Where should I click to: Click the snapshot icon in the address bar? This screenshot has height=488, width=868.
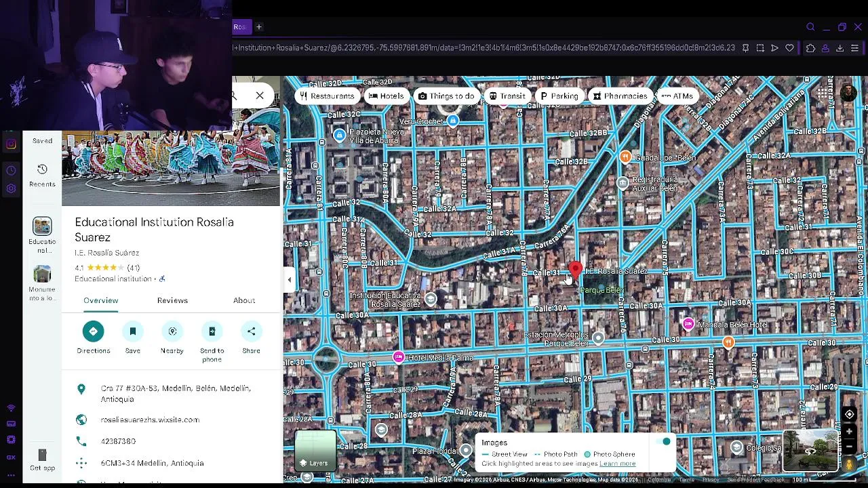coord(759,48)
